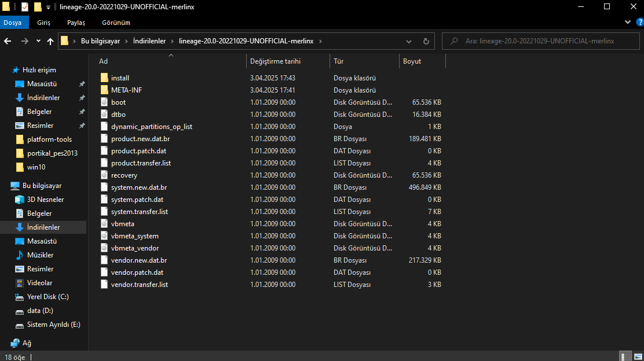Open recent locations dropdown arrow

38,42
